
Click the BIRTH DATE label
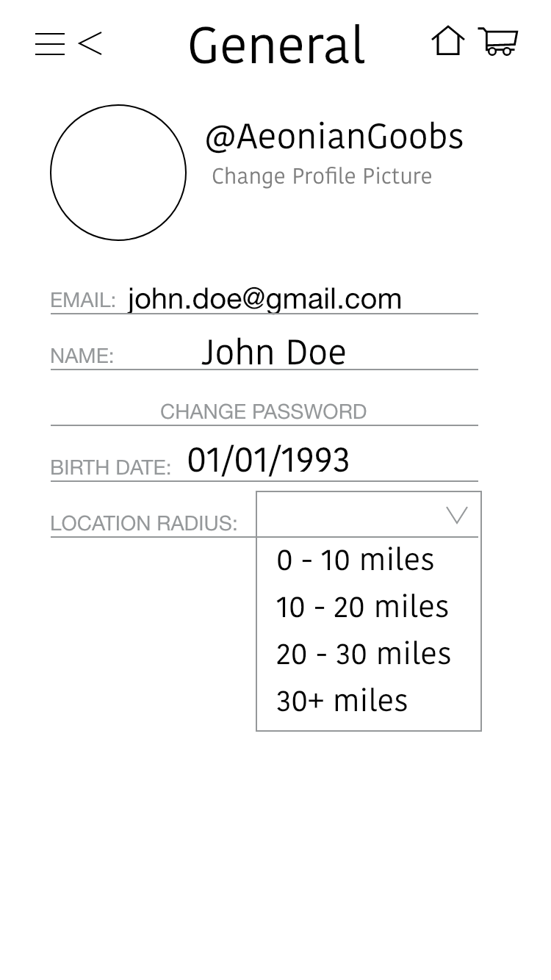110,467
